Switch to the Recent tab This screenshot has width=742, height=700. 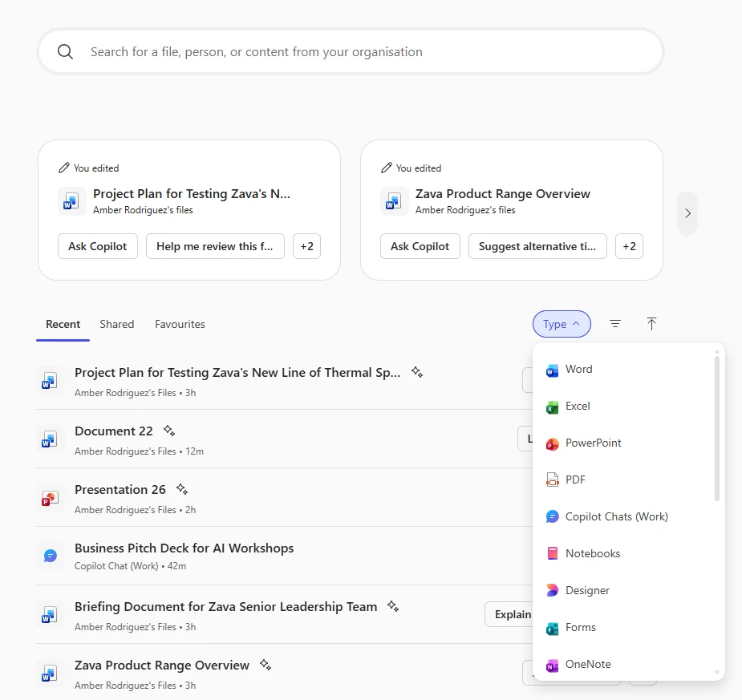(63, 324)
